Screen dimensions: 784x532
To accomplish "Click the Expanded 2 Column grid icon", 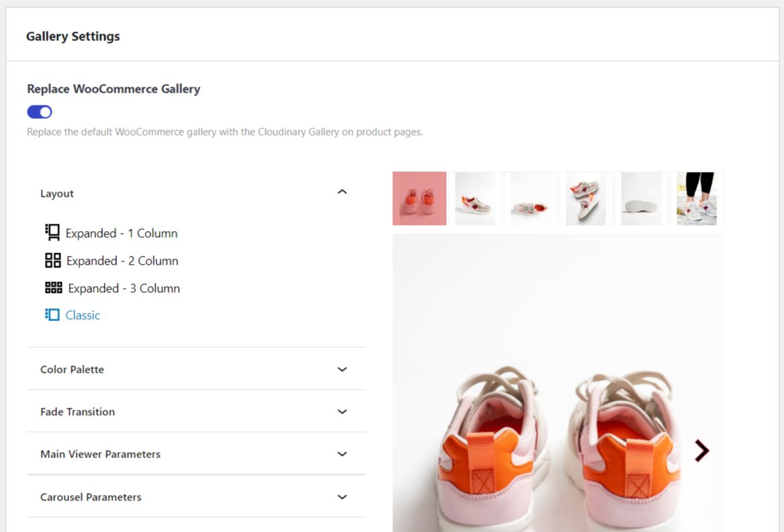I will pyautogui.click(x=52, y=260).
